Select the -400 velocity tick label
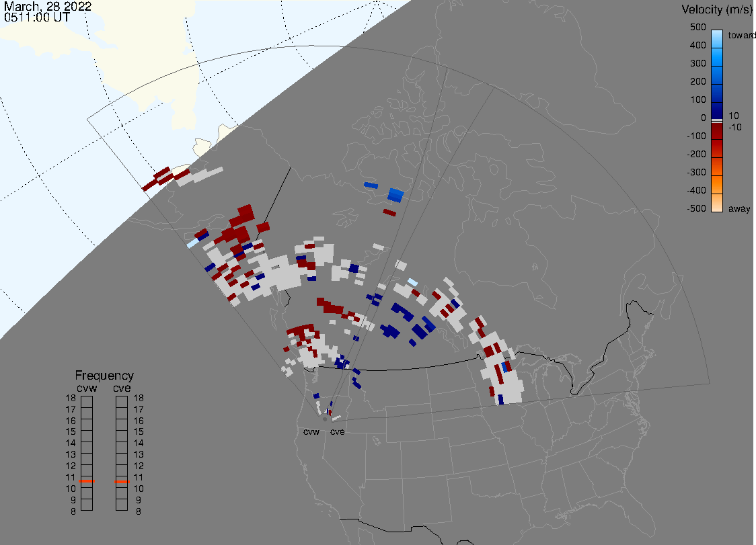 coord(696,190)
